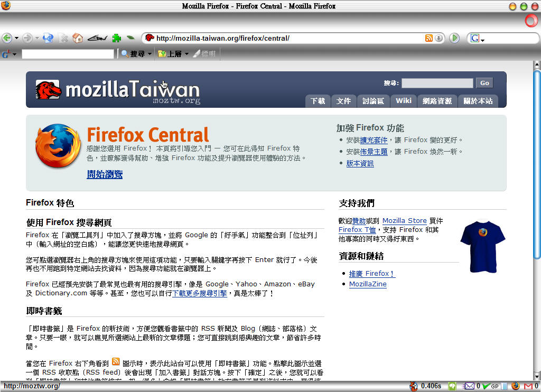This screenshot has height=392, width=541.
Task: Click the blue vertical scrollbar thumb
Action: [537, 164]
